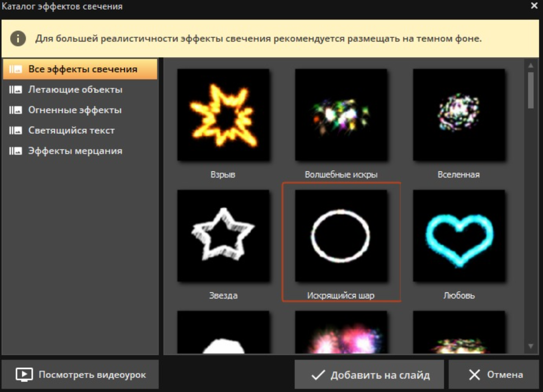The image size is (543, 392).
Task: Click the vertical scrollbar thumb
Action: (531, 90)
